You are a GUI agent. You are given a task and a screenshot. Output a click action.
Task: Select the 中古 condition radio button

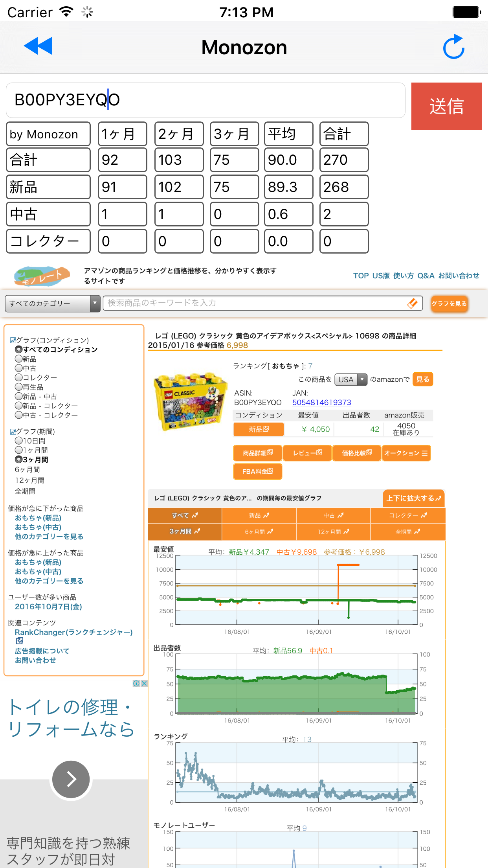(18, 368)
